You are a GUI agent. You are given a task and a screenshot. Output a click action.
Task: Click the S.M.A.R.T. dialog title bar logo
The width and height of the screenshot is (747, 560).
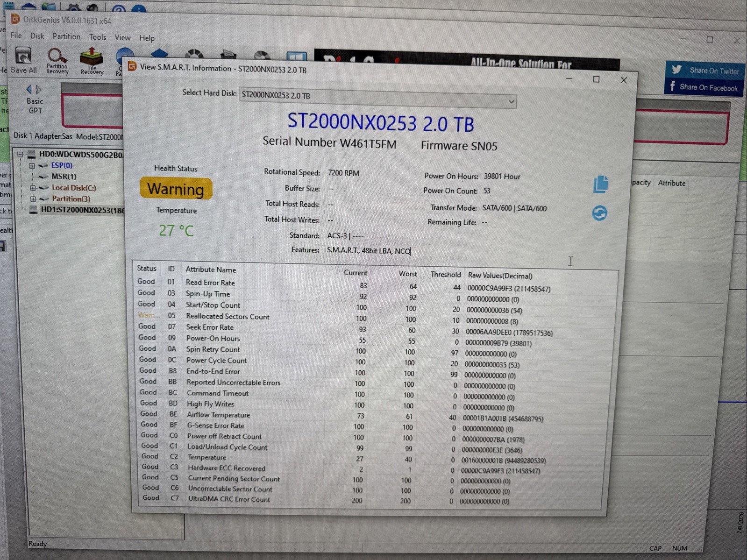point(132,66)
